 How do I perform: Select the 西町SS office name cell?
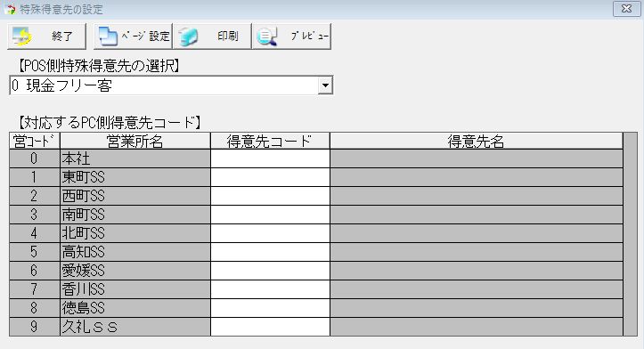pos(135,196)
